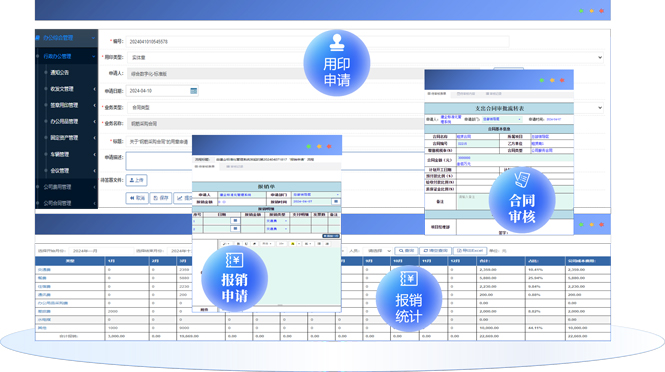Click the 查询 search button in statistics
Viewport: 665px width, 372px height.
coord(406,251)
